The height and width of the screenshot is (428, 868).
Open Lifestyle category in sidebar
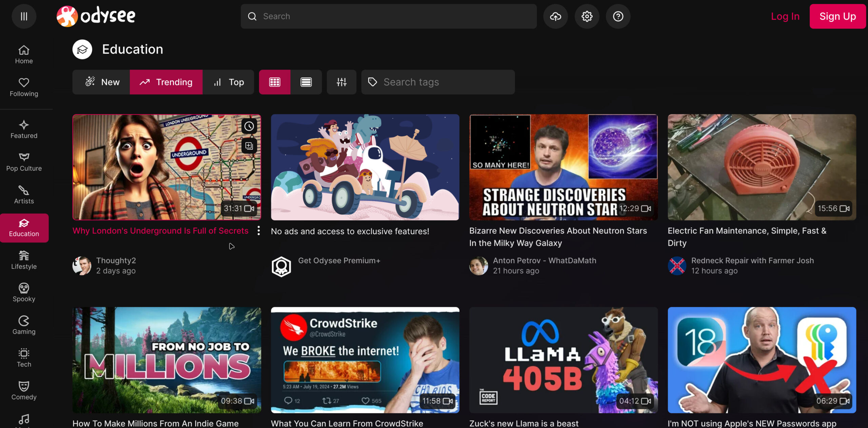(24, 260)
